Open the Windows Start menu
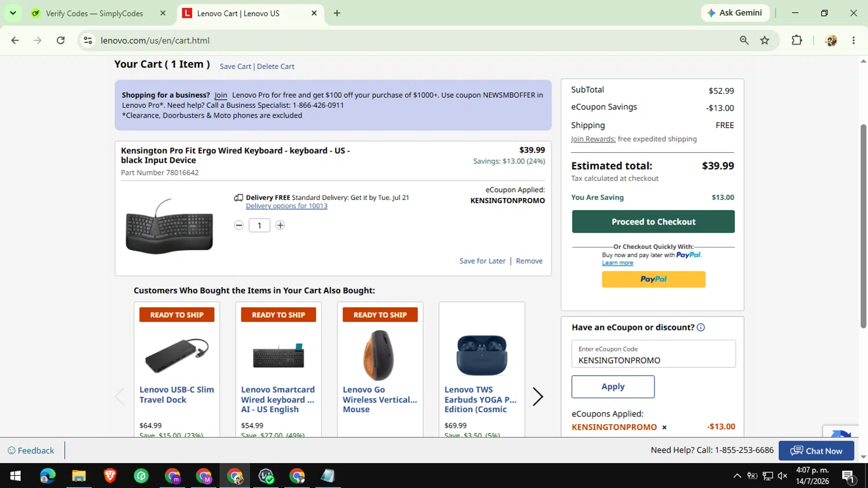The image size is (868, 488). [16, 476]
